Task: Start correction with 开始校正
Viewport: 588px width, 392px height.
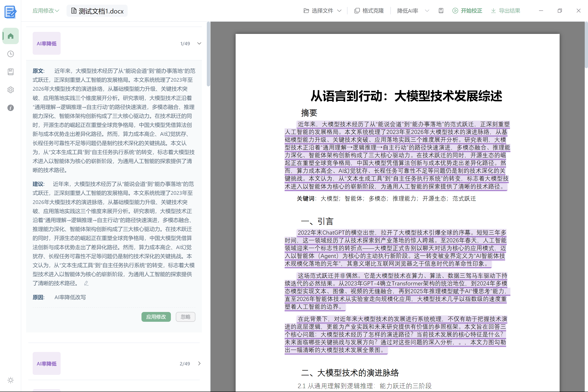Action: point(467,11)
